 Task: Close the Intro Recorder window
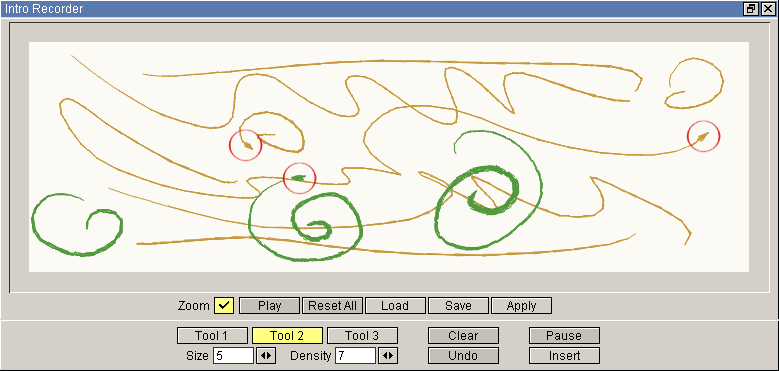(x=768, y=9)
